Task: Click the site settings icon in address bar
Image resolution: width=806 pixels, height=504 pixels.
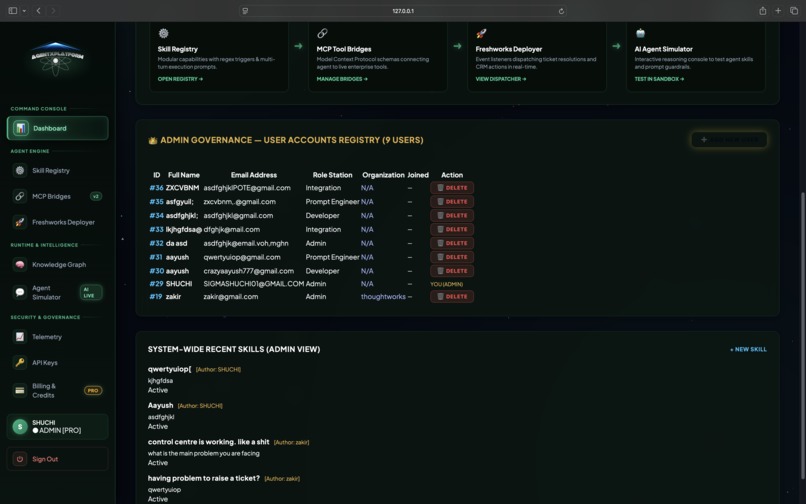Action: click(x=245, y=11)
